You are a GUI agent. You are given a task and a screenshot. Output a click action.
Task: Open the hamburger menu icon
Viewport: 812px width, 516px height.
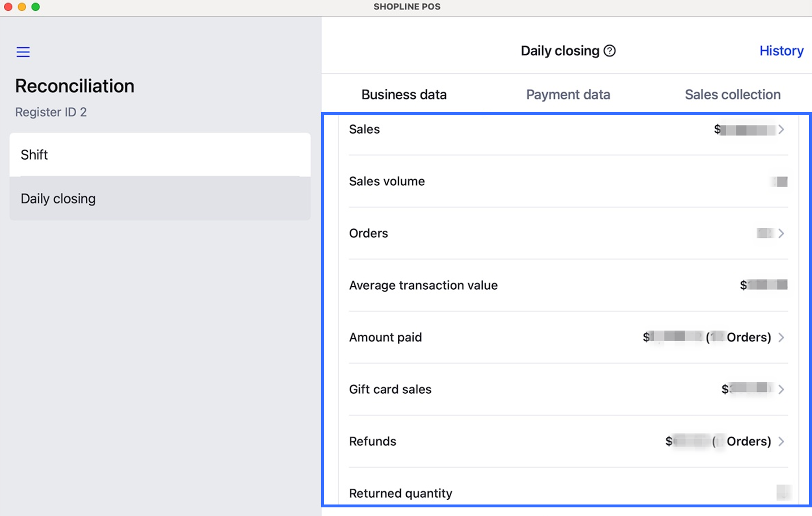coord(23,52)
